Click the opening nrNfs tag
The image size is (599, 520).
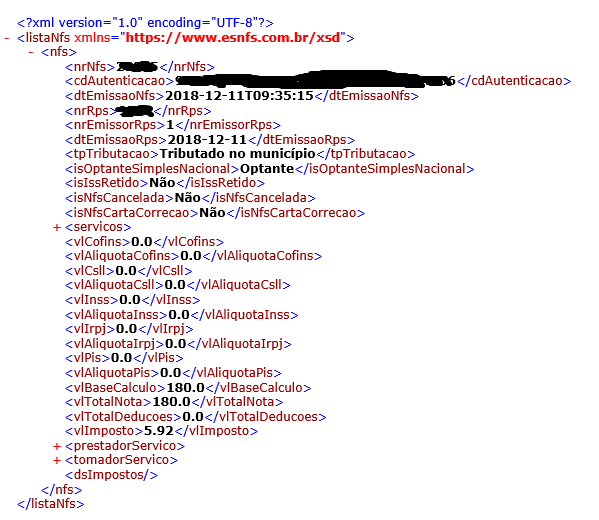(90, 67)
